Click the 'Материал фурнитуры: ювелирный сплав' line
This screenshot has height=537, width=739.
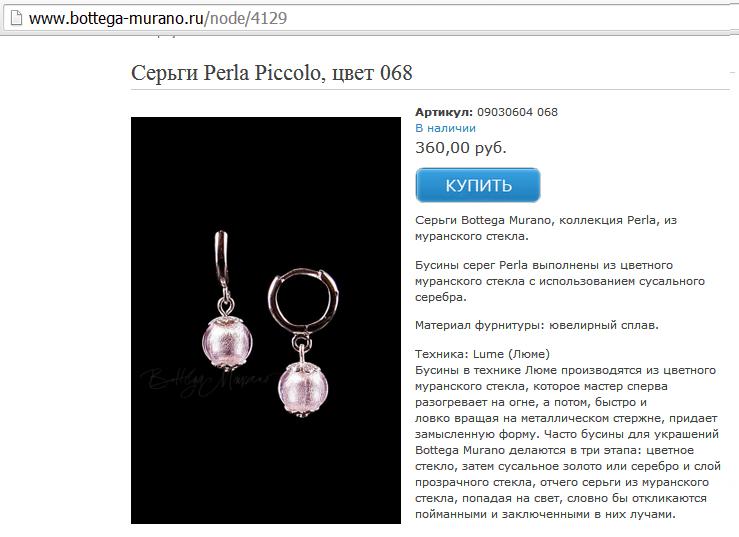[537, 325]
